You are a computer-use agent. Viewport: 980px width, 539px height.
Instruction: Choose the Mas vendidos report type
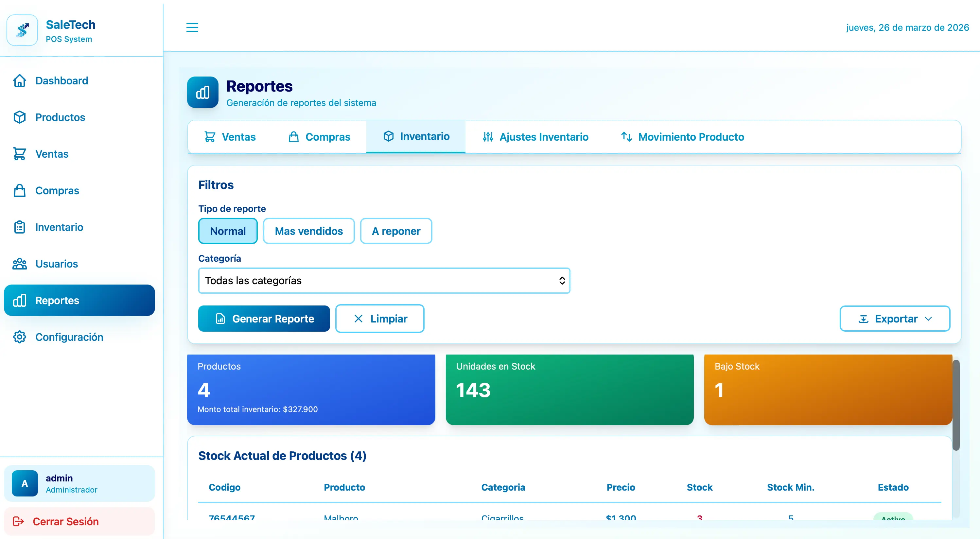pos(308,231)
